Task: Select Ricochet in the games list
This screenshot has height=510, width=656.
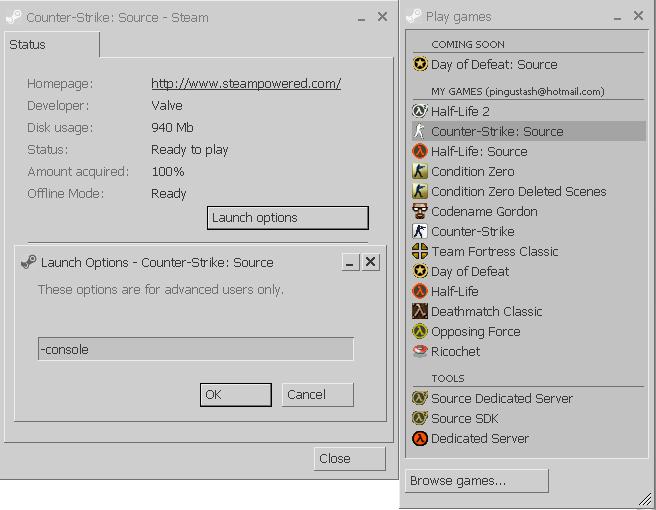Action: click(528, 351)
